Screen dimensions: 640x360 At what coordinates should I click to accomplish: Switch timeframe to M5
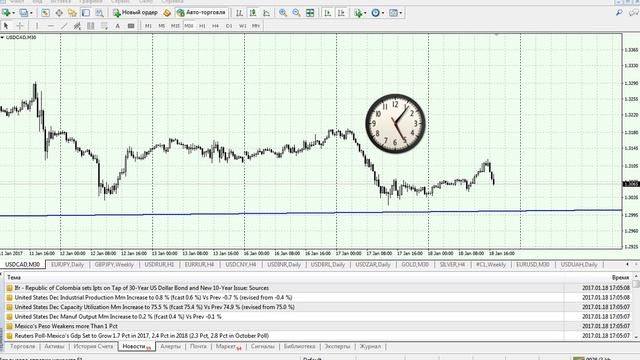[x=162, y=26]
